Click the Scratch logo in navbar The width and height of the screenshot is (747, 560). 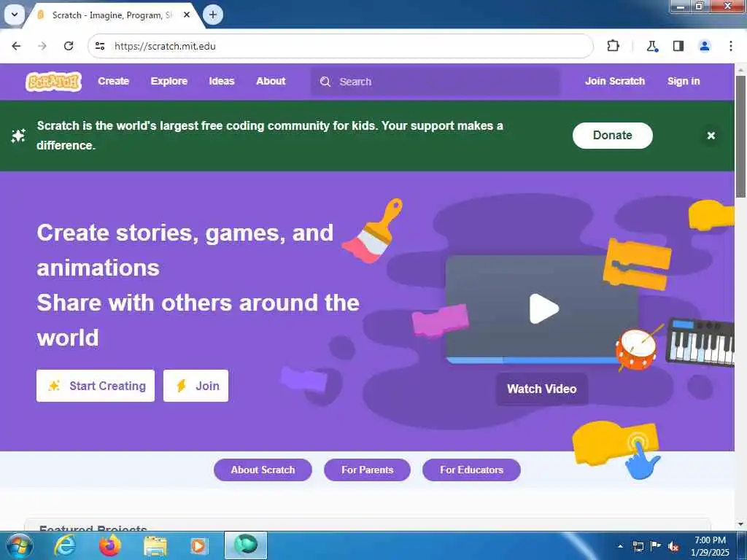pos(53,82)
